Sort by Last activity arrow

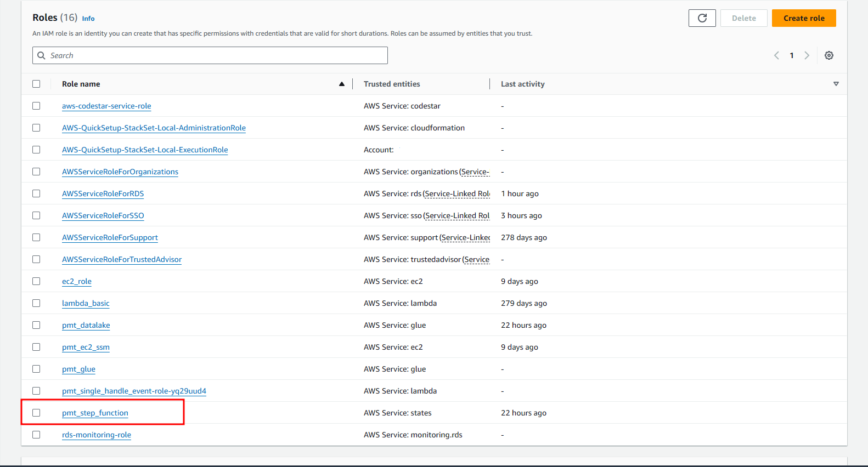836,84
